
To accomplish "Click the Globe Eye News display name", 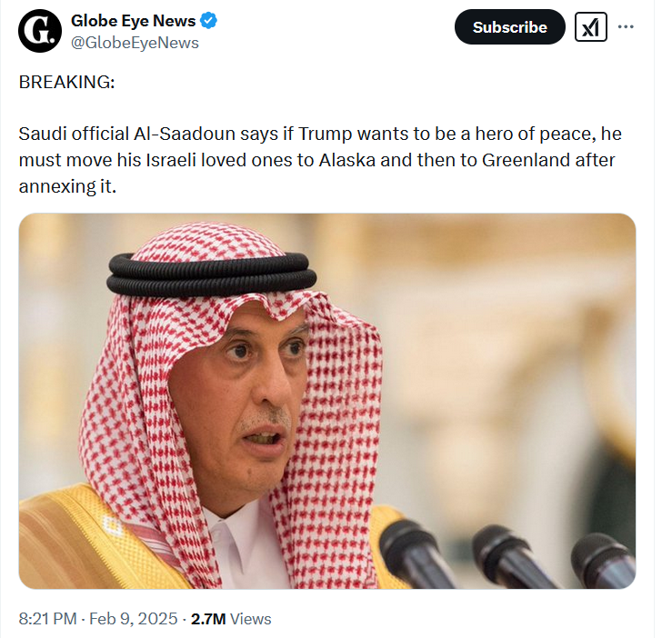I will coord(133,20).
